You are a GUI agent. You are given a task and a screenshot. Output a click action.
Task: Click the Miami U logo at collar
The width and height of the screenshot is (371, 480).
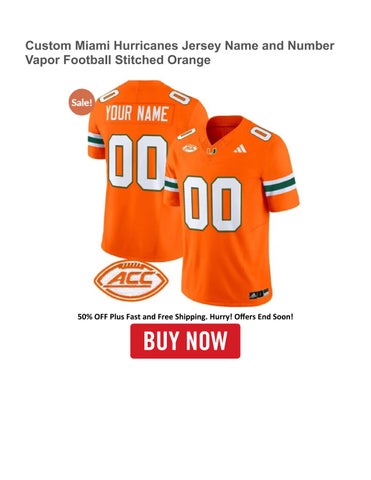211,151
